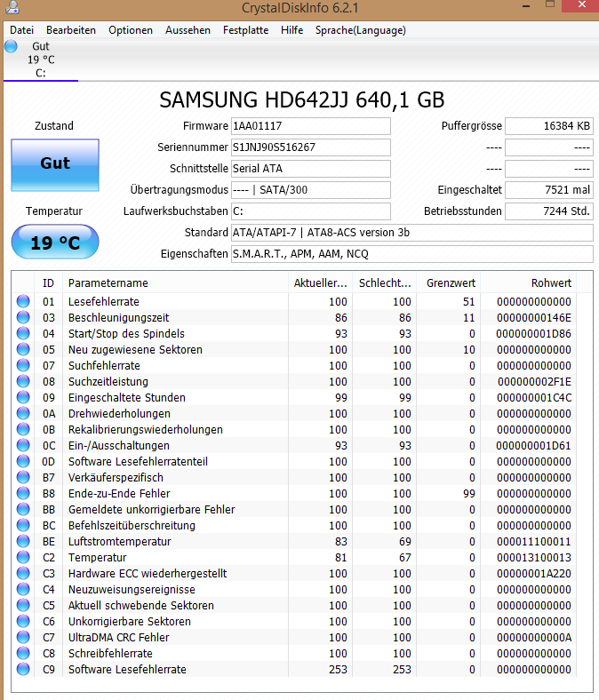Click status icon for Rekalibrierungswiederholungen row

click(x=23, y=429)
